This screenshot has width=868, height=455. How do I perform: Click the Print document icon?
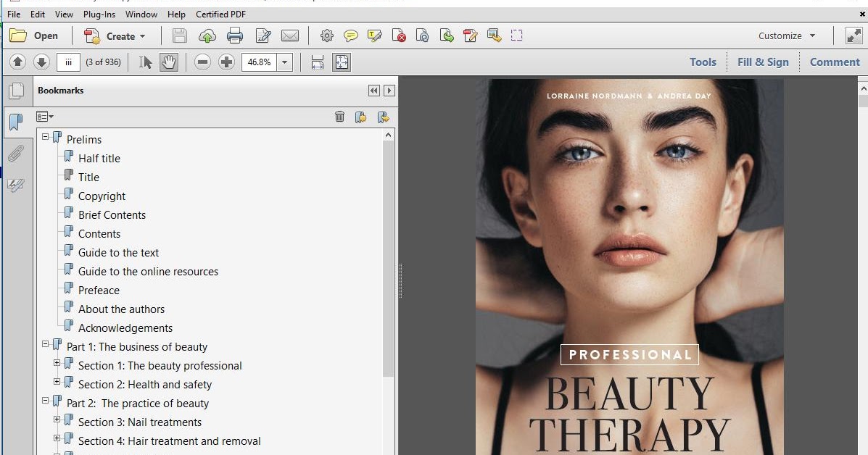(235, 35)
